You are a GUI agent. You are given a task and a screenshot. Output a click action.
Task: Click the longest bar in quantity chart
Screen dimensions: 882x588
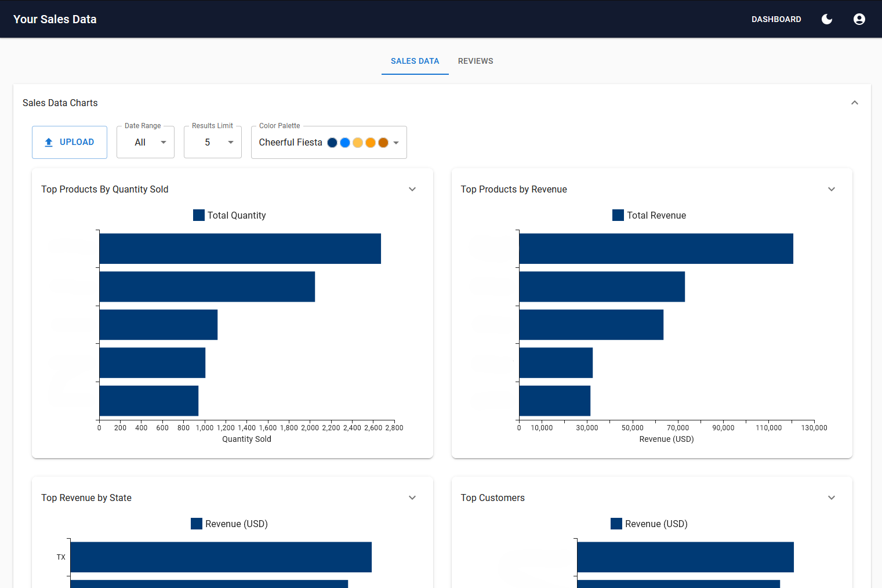click(x=240, y=249)
